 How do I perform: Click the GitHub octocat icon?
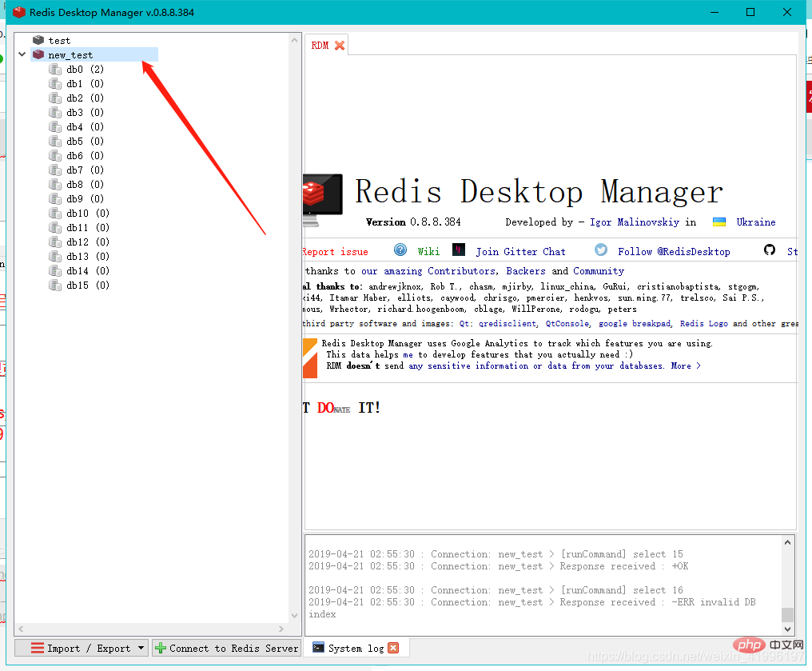pyautogui.click(x=770, y=250)
